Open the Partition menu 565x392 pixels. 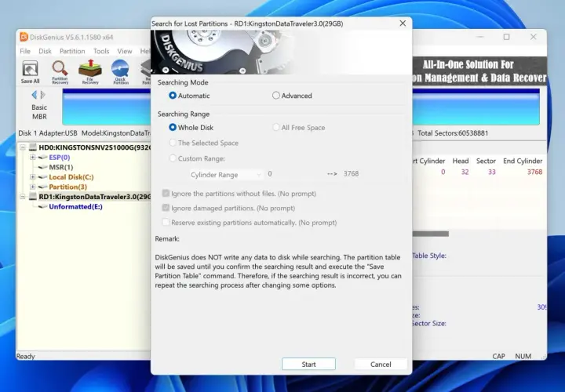(x=72, y=51)
